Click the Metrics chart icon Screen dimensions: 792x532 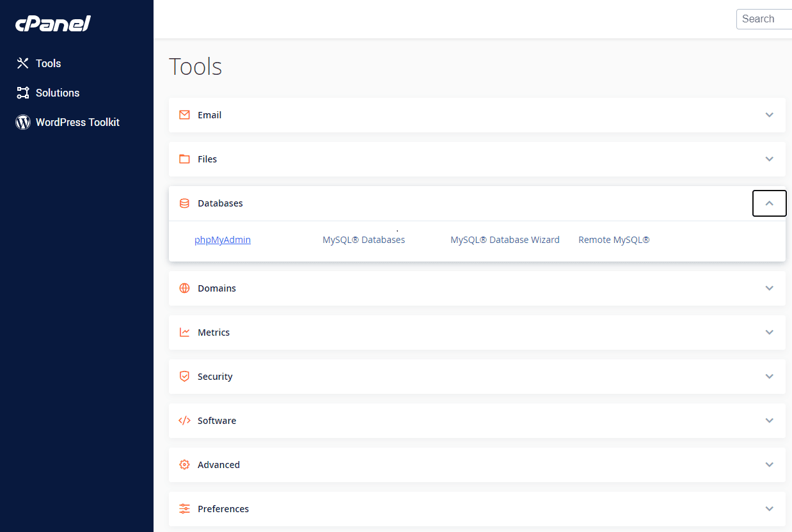184,332
